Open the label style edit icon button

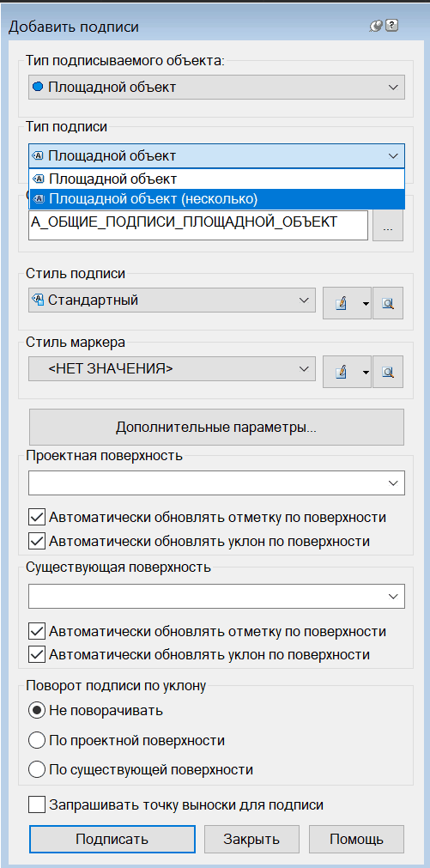pos(341,303)
